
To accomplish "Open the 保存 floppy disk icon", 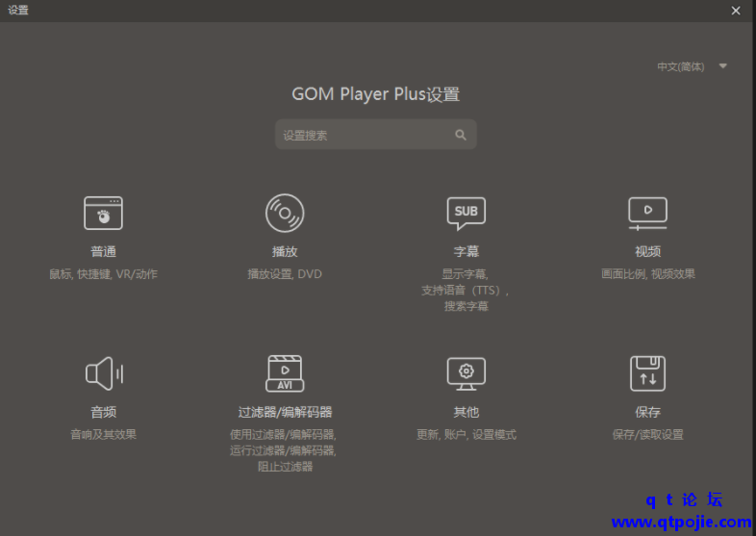I will [x=647, y=373].
